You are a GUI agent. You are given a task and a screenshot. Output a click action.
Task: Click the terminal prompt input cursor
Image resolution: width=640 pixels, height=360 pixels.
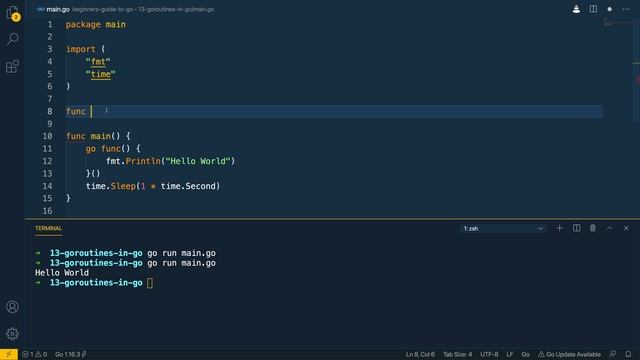click(x=150, y=283)
